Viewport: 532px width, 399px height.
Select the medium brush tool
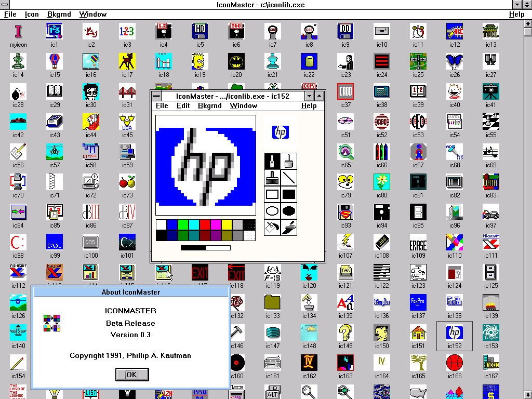point(289,161)
